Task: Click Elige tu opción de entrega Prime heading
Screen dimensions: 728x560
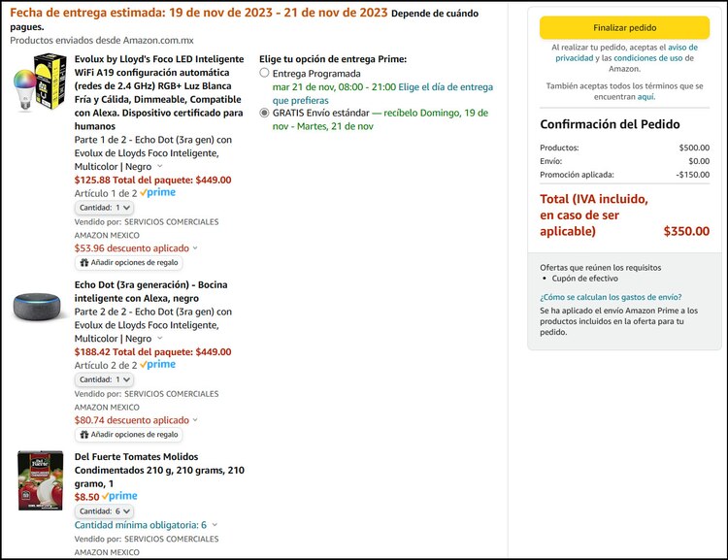Action: pos(333,59)
